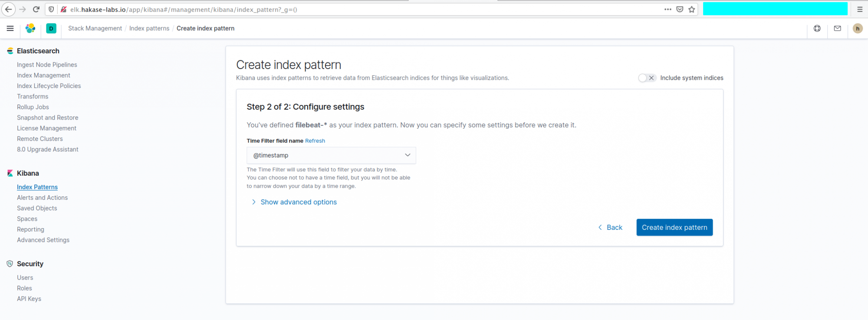Viewport: 868px width, 320px height.
Task: Click the Elasticsearch section icon
Action: (x=10, y=51)
